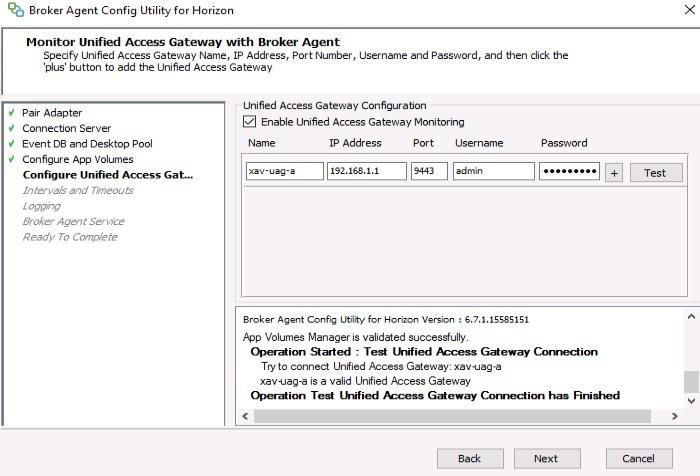Click the Port column header
Image resolution: width=700 pixels, height=476 pixels.
423,143
